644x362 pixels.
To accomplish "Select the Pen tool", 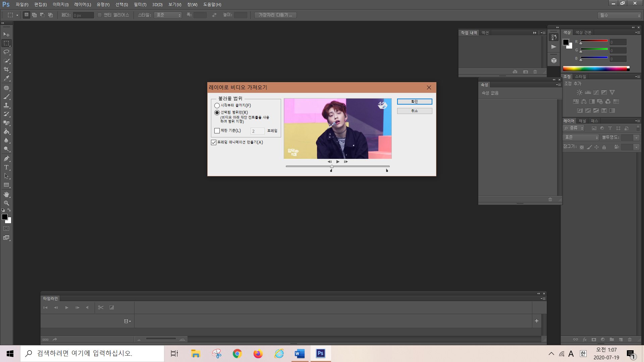I will (x=6, y=159).
